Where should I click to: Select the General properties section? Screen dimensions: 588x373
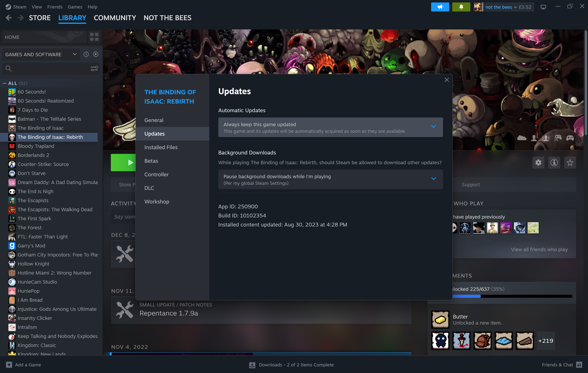coord(172,120)
